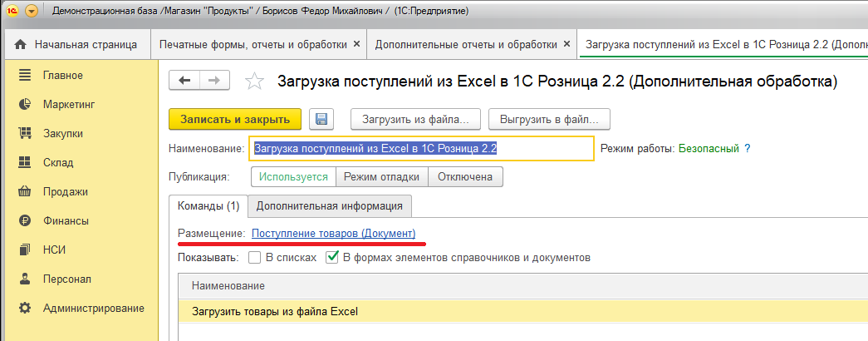The width and height of the screenshot is (868, 341).
Task: Close the Печатные формы, отчеты и обработки tab
Action: click(356, 44)
